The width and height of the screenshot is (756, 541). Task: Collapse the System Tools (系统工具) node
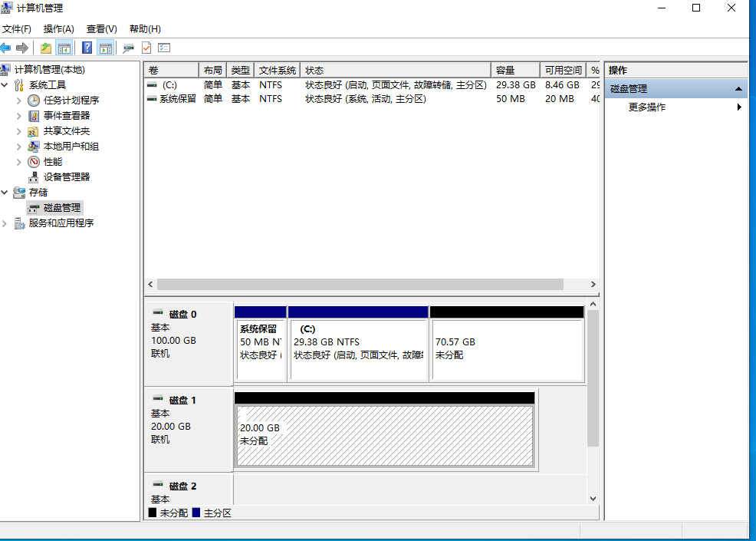(x=6, y=85)
